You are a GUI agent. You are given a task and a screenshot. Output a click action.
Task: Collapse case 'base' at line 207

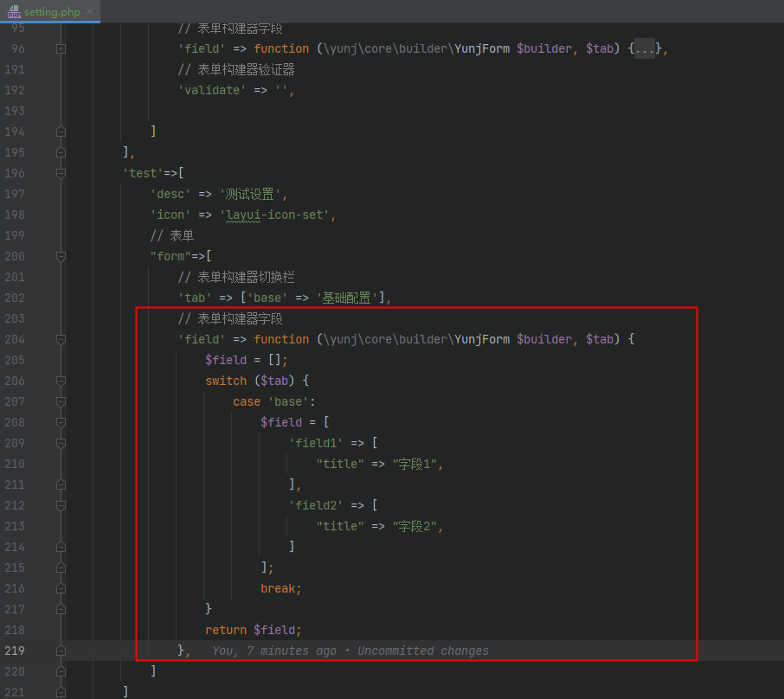tap(61, 402)
